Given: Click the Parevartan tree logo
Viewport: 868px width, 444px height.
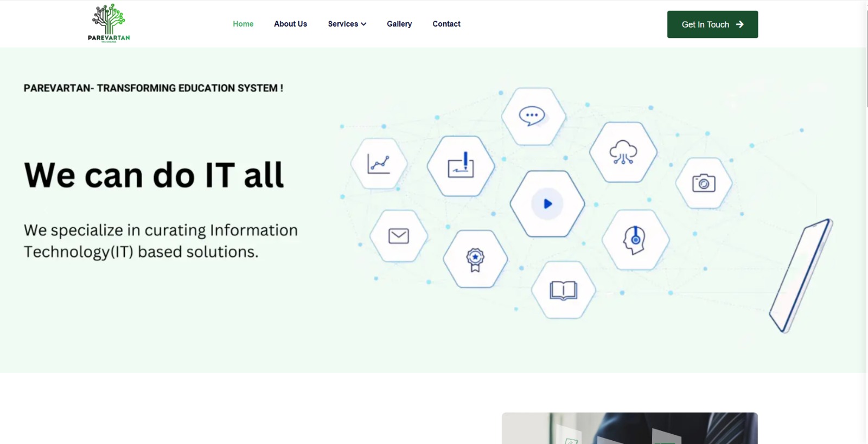Looking at the screenshot, I should point(109,23).
